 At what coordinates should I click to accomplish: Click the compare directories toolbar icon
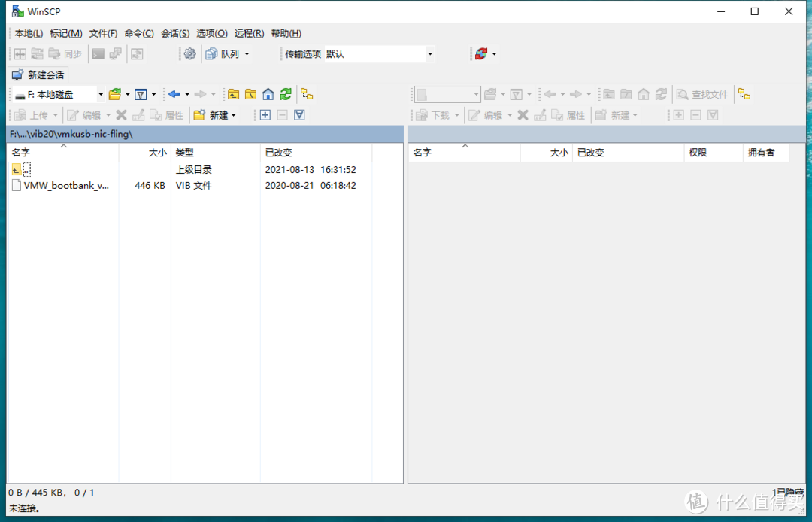[20, 54]
